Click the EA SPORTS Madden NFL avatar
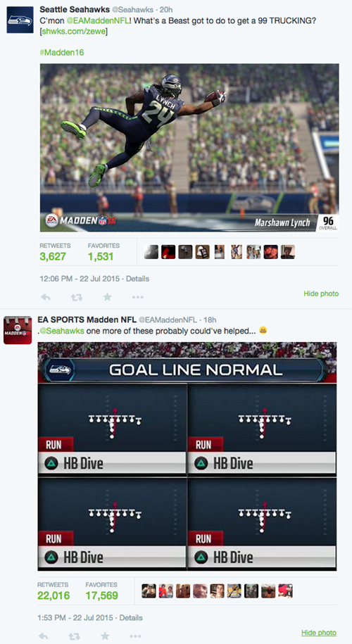Screen dimensions: 352x644 [18, 330]
